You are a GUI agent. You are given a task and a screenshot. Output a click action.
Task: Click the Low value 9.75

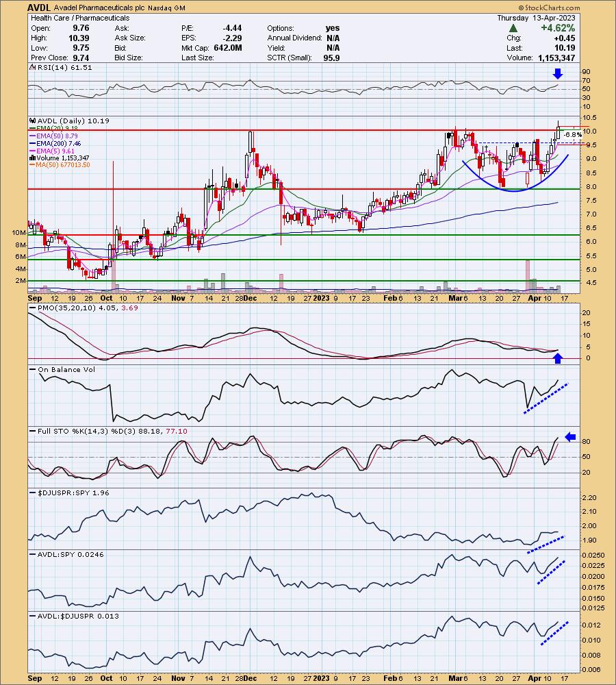tap(81, 48)
